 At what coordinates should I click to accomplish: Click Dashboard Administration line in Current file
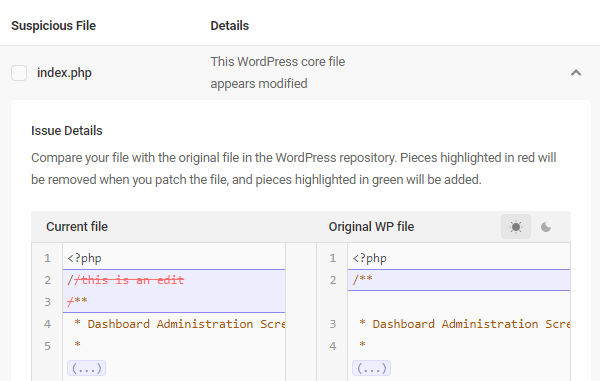tap(180, 324)
